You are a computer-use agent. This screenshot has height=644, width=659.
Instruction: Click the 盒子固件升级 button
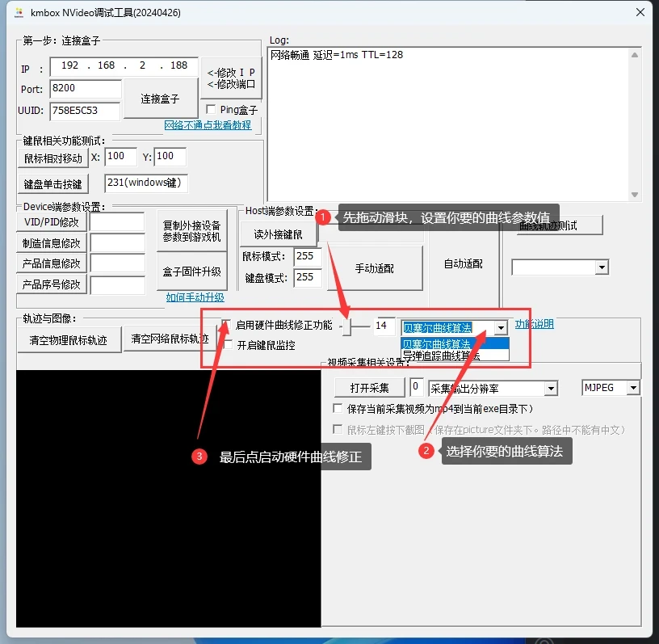pos(191,271)
